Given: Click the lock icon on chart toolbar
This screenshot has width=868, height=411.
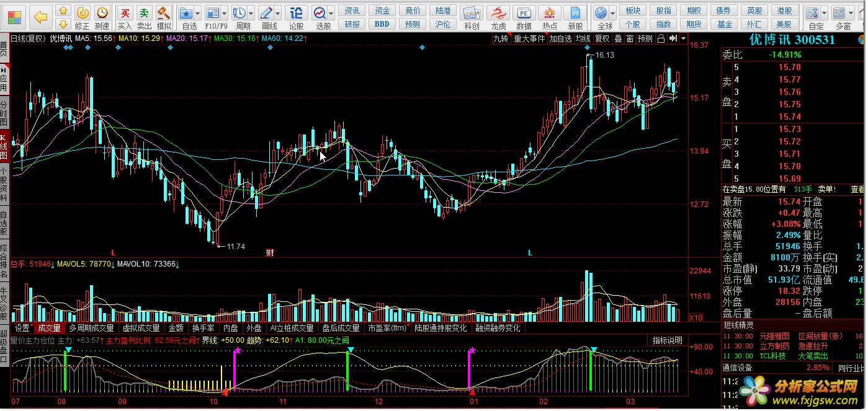Looking at the screenshot, I should [661, 38].
